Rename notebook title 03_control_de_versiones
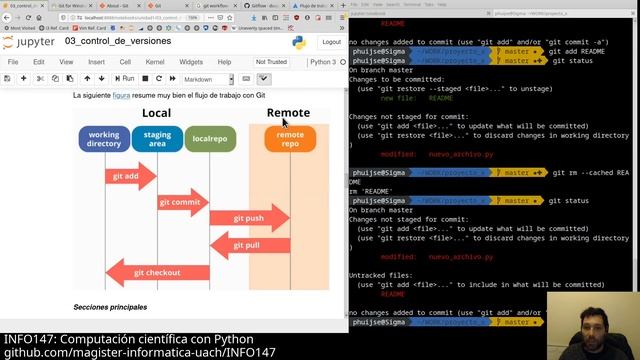Viewport: 640px width, 360px height. click(118, 41)
